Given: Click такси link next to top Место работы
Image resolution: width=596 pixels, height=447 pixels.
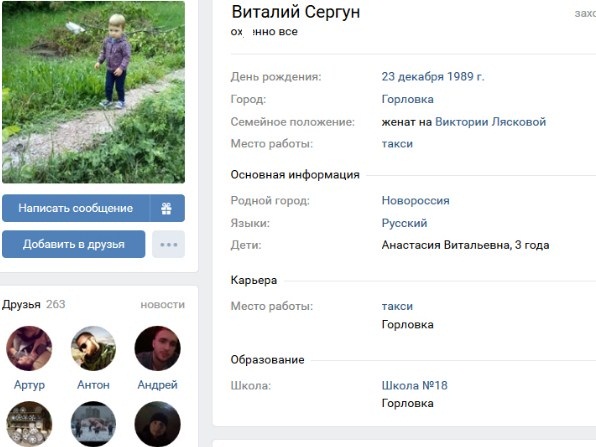Looking at the screenshot, I should click(397, 144).
